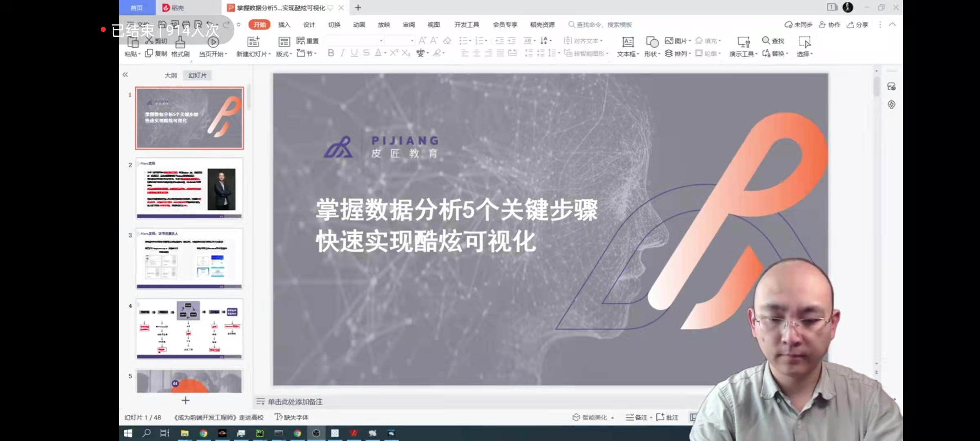Click the Copy (复制) button
The height and width of the screenshot is (441, 980).
click(156, 53)
